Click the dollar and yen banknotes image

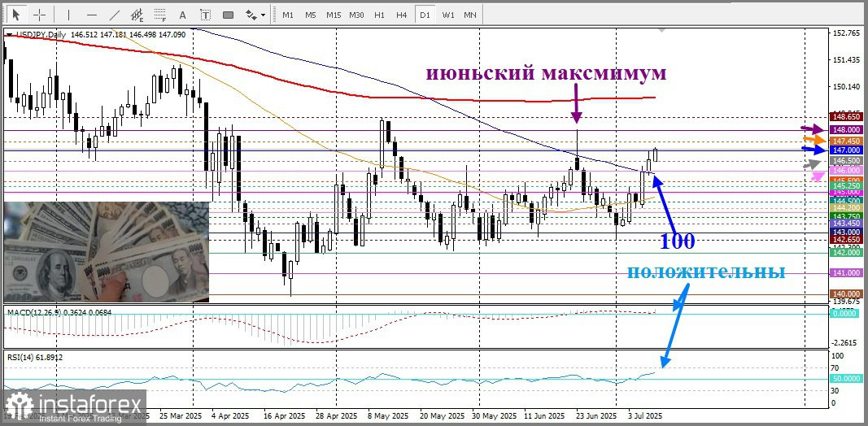tap(107, 252)
